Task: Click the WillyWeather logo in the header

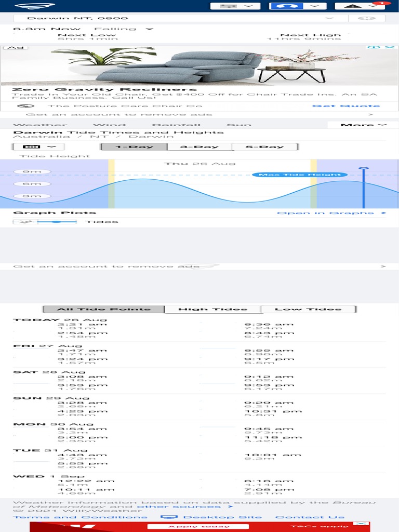Action: 35,6
